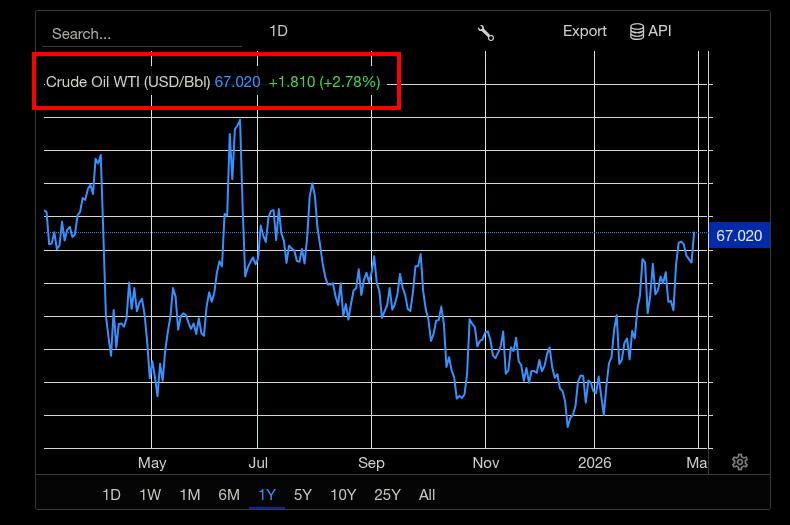Click Crude Oil WTI (USD/Bbl) title
Screen dimensions: 790x525
pos(128,82)
